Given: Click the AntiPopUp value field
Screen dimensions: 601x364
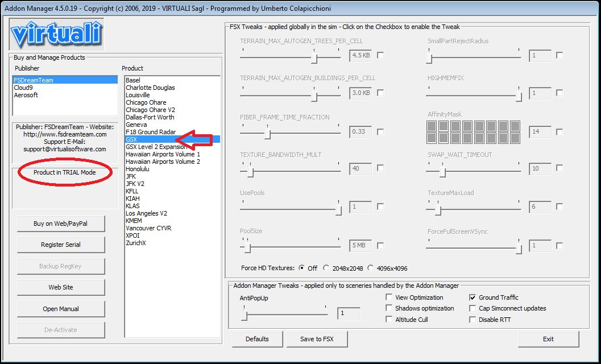Looking at the screenshot, I should [x=349, y=313].
